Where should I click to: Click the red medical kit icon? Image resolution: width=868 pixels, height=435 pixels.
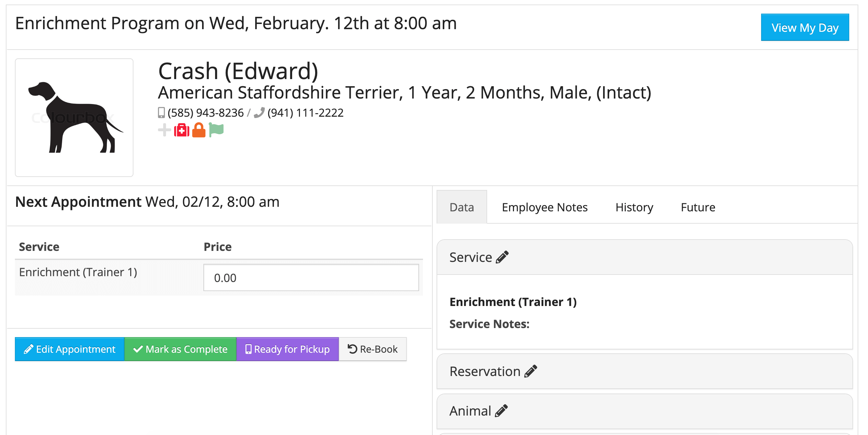pos(182,130)
